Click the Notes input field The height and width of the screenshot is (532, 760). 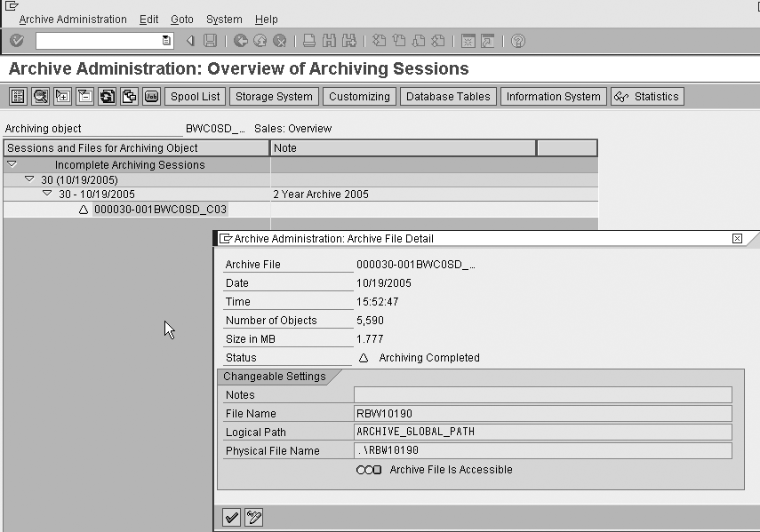tap(543, 394)
